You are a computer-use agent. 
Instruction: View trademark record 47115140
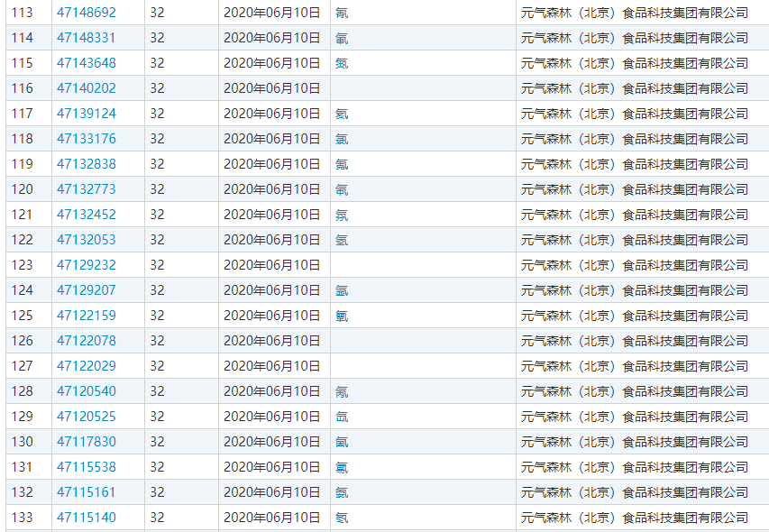click(x=87, y=518)
